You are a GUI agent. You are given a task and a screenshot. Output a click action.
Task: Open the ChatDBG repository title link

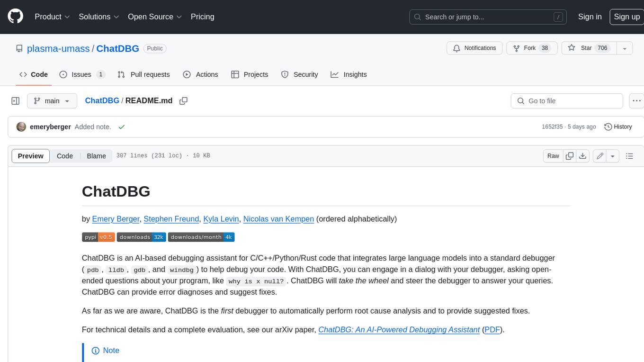[117, 48]
